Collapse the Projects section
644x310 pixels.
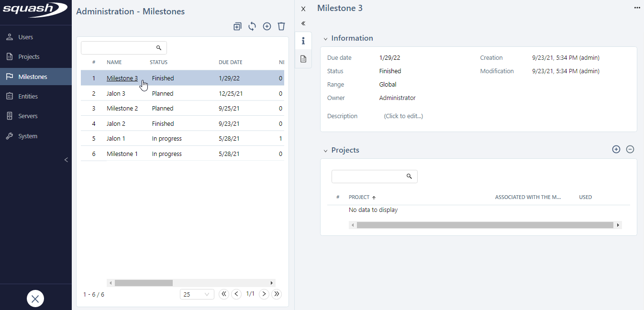pos(325,151)
